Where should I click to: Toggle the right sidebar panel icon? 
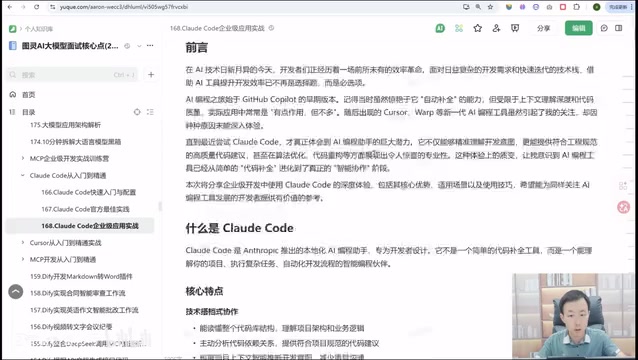[618, 28]
